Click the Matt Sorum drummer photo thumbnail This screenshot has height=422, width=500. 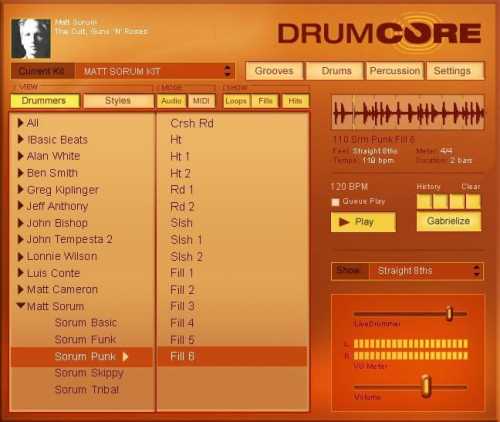click(x=31, y=39)
